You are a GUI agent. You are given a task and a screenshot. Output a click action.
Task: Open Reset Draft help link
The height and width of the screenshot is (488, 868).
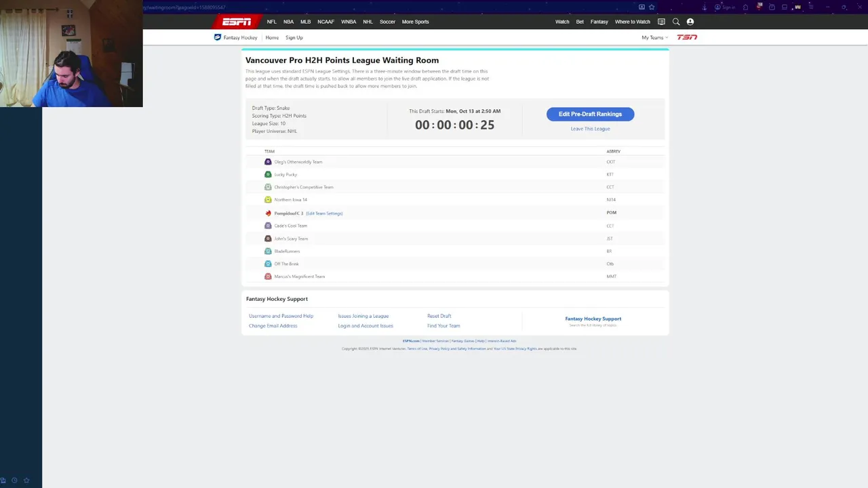439,316
